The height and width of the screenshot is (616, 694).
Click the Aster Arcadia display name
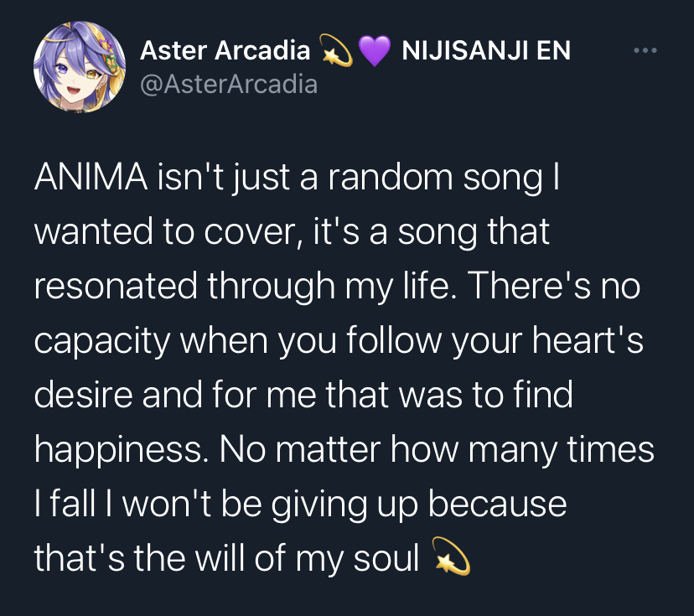pyautogui.click(x=225, y=50)
